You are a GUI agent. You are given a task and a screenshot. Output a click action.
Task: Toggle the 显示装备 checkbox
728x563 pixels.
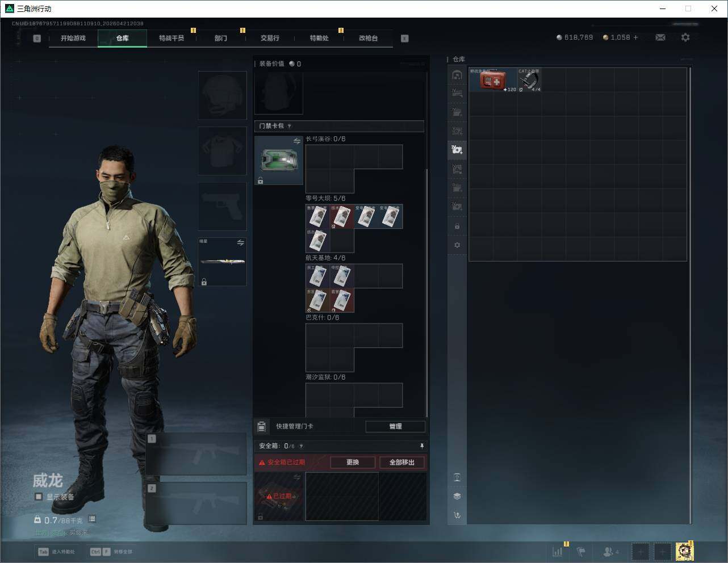tap(39, 497)
